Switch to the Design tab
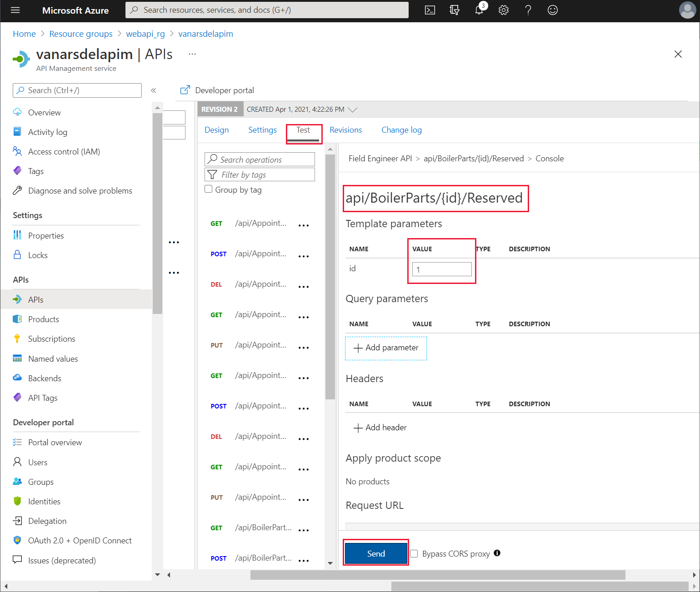700x592 pixels. (x=217, y=130)
